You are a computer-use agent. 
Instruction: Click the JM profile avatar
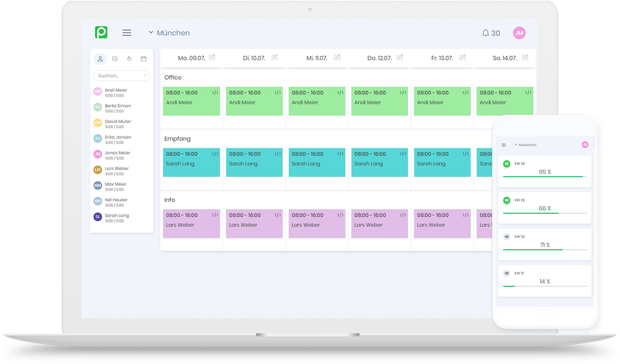(x=519, y=33)
